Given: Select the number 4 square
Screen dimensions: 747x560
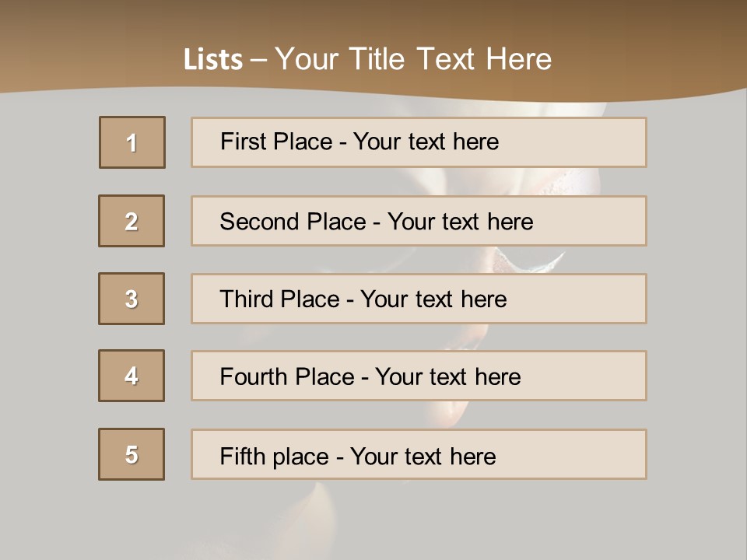Looking at the screenshot, I should tap(132, 376).
